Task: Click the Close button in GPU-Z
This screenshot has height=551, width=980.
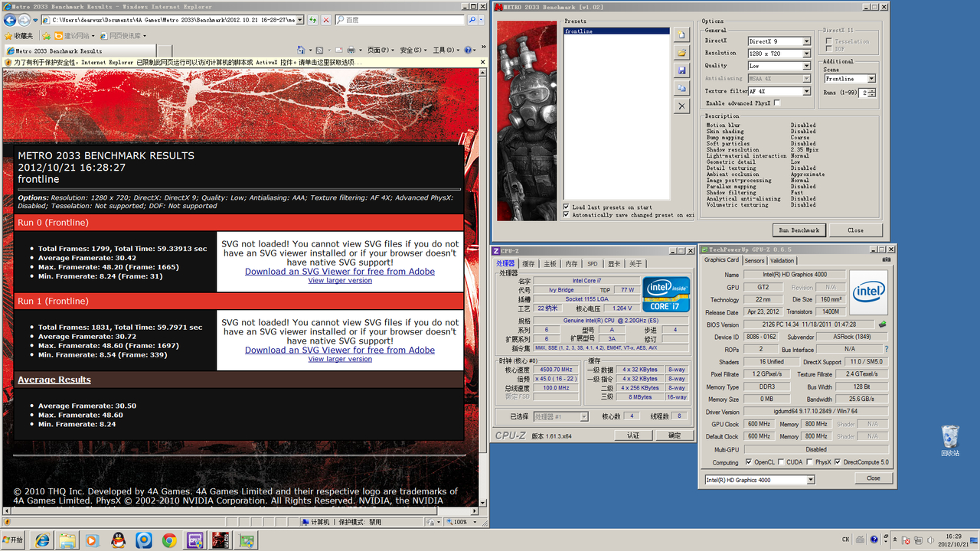Action: click(x=873, y=478)
